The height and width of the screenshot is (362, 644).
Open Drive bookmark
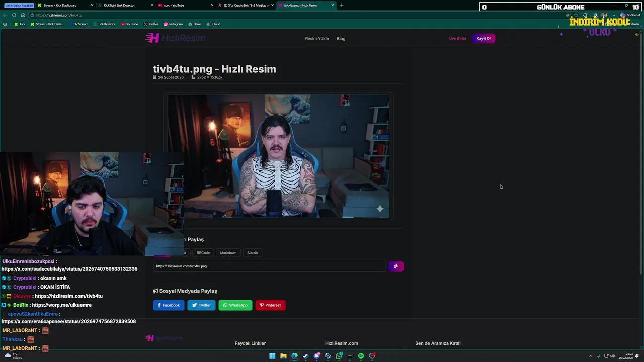click(x=194, y=24)
